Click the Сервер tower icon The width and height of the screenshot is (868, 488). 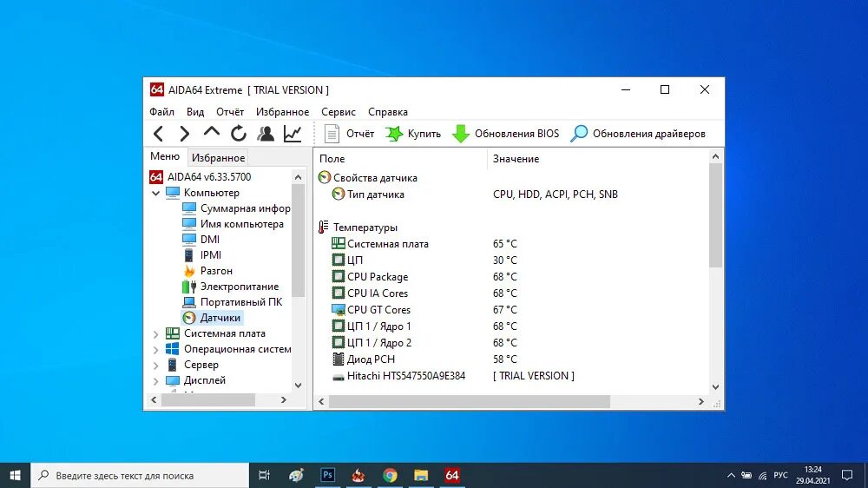pos(173,365)
